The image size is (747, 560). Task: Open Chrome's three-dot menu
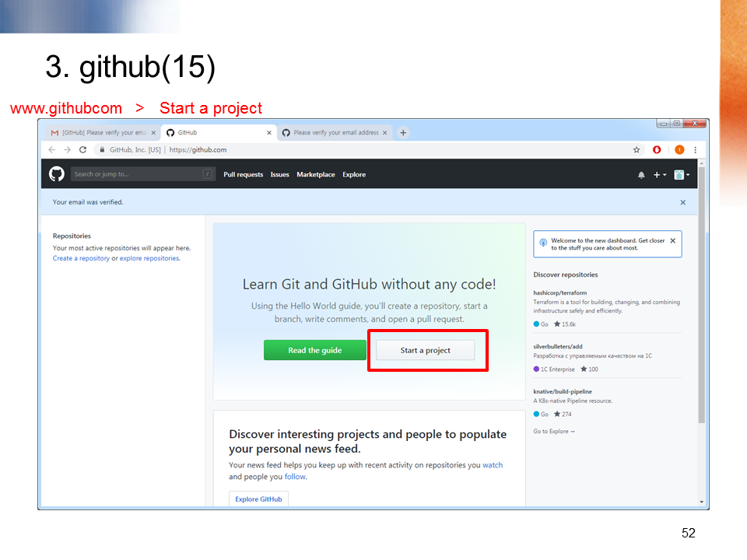tap(696, 149)
